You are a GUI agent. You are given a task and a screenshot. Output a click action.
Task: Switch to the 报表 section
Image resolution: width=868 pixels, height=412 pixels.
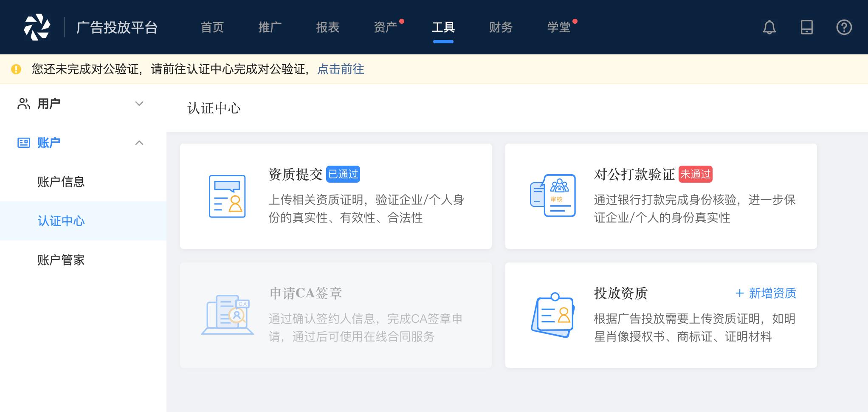(328, 27)
